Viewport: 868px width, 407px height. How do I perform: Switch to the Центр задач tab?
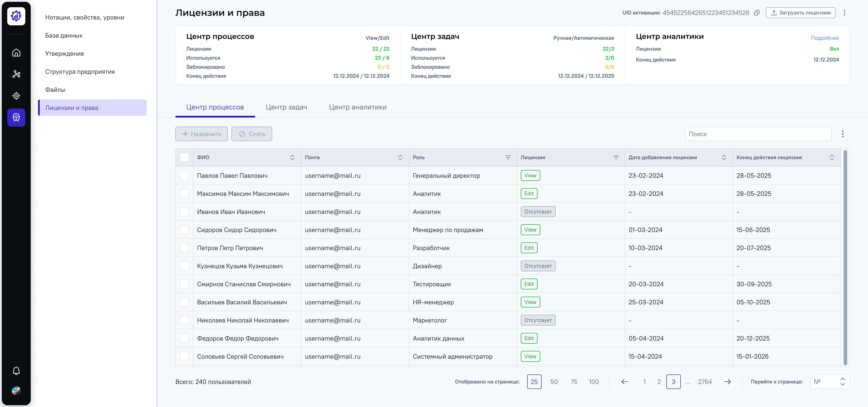286,107
